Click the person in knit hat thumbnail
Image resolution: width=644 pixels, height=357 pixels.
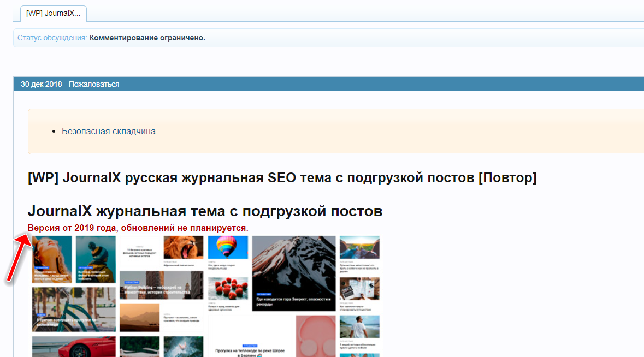click(x=96, y=259)
